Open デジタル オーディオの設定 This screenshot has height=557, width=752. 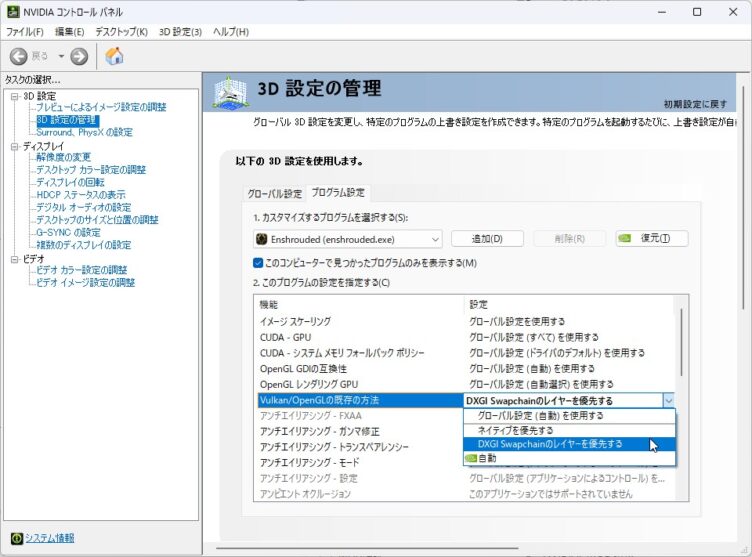(x=83, y=207)
